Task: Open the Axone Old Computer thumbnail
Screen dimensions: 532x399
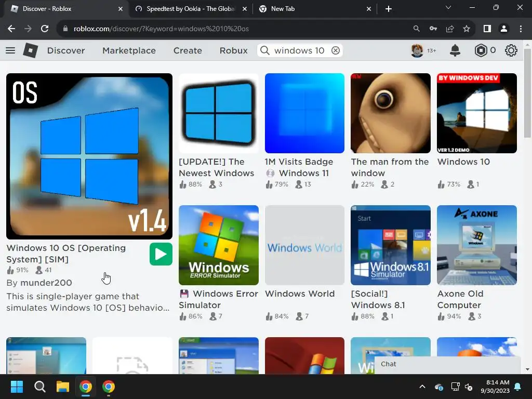Action: 477,245
